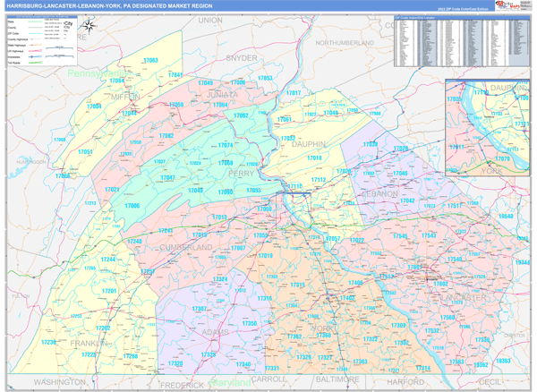
Task: Select ZIP code 17082 label
Action: coord(166,135)
